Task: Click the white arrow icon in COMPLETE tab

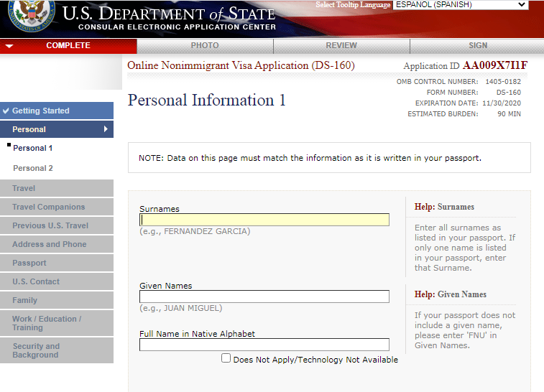Action: tap(9, 46)
